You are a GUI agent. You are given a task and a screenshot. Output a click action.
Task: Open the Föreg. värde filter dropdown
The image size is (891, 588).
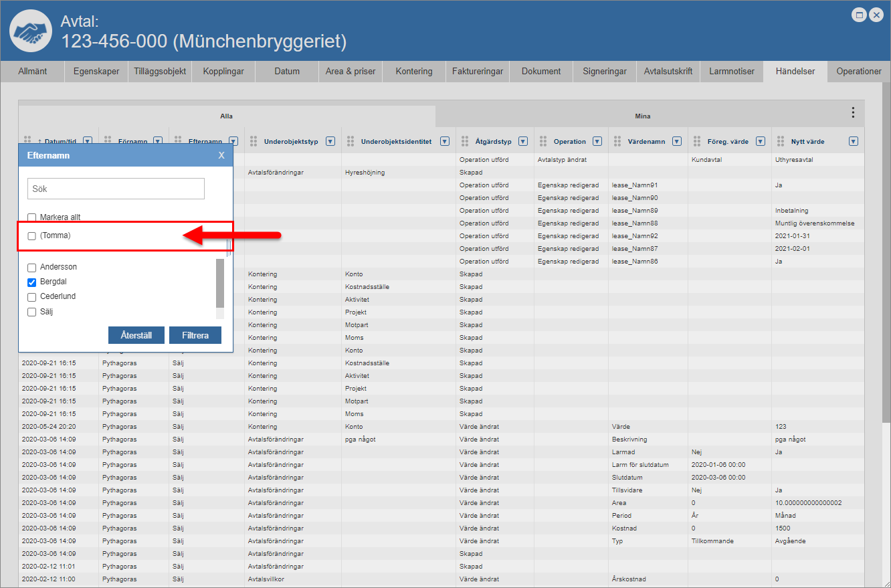click(760, 141)
